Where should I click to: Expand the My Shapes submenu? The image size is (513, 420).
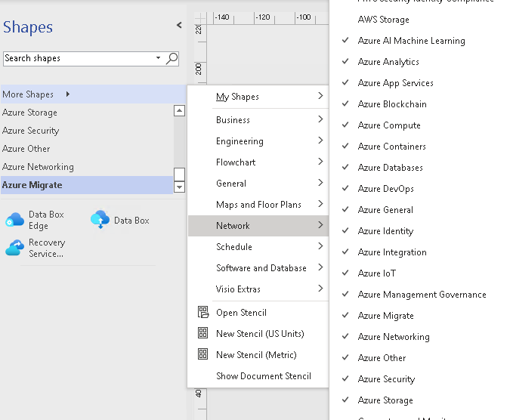258,97
